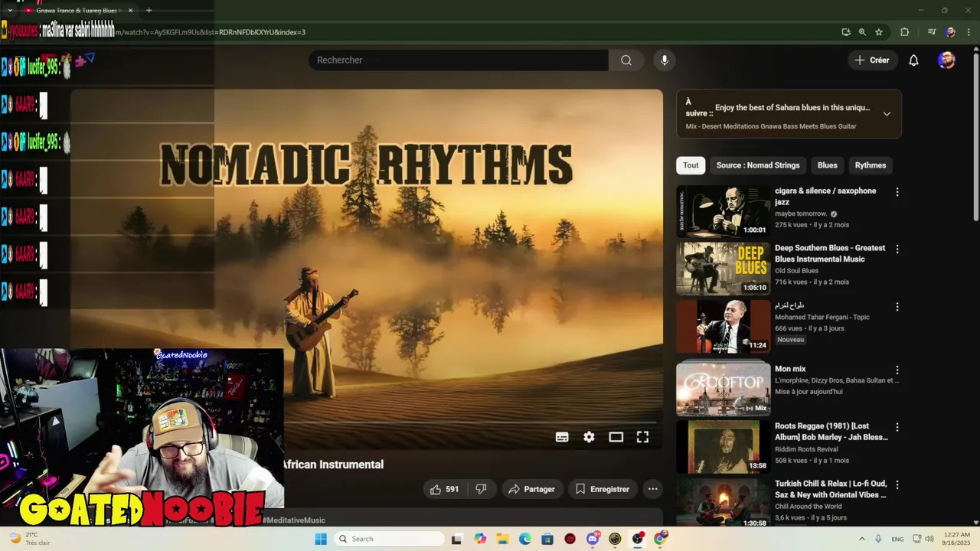Click the Chill Around the World channel name

tap(808, 507)
